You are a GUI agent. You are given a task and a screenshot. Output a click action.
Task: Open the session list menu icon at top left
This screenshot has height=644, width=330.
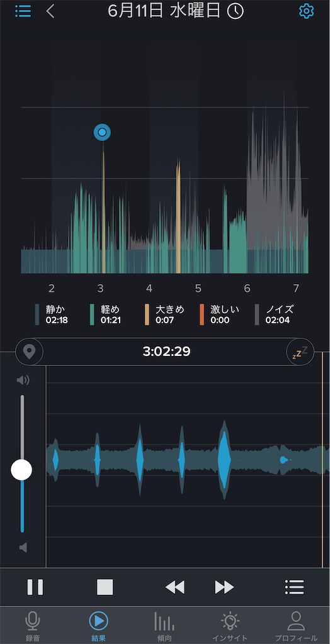(23, 11)
